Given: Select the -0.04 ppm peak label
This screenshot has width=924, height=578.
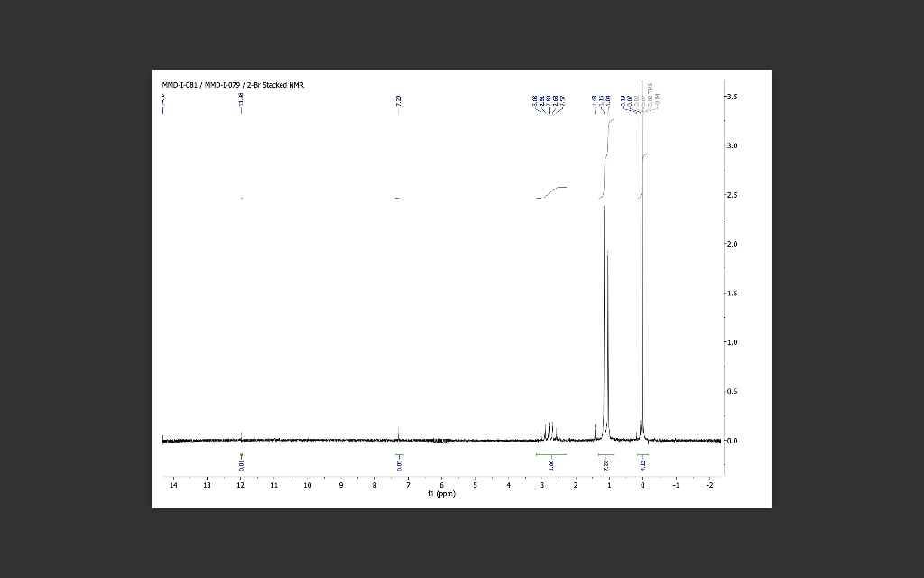Looking at the screenshot, I should pos(659,99).
